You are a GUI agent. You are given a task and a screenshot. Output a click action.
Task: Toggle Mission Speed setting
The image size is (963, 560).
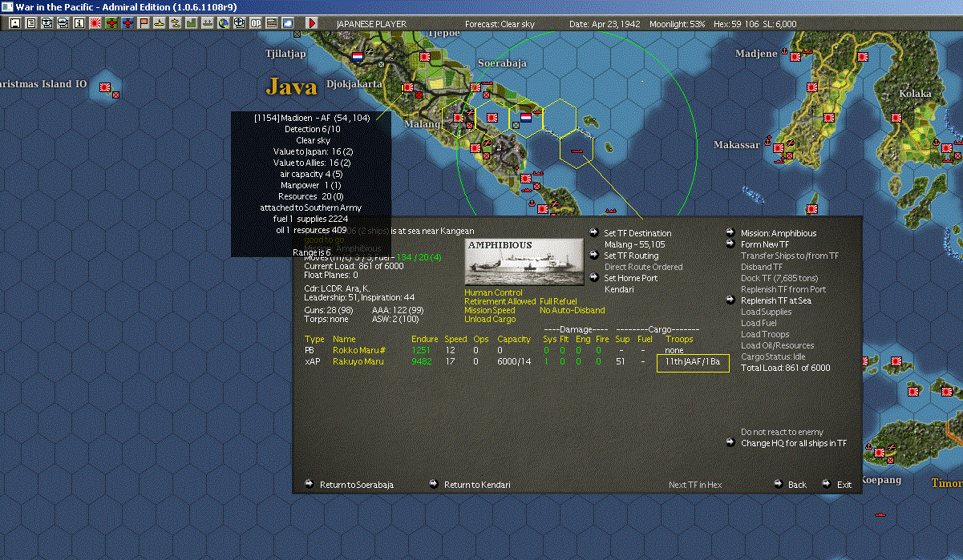point(490,310)
